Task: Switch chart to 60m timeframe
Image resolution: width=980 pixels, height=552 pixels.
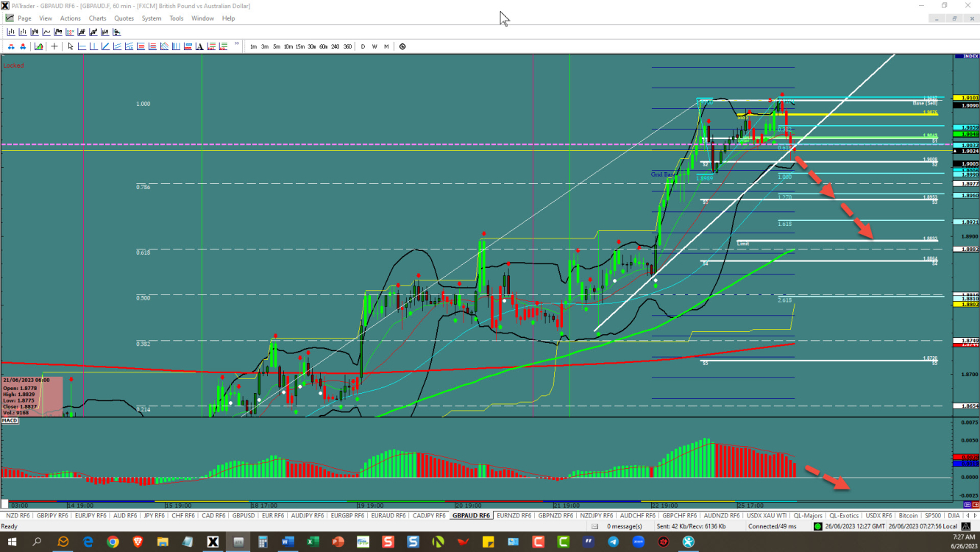Action: click(x=323, y=46)
